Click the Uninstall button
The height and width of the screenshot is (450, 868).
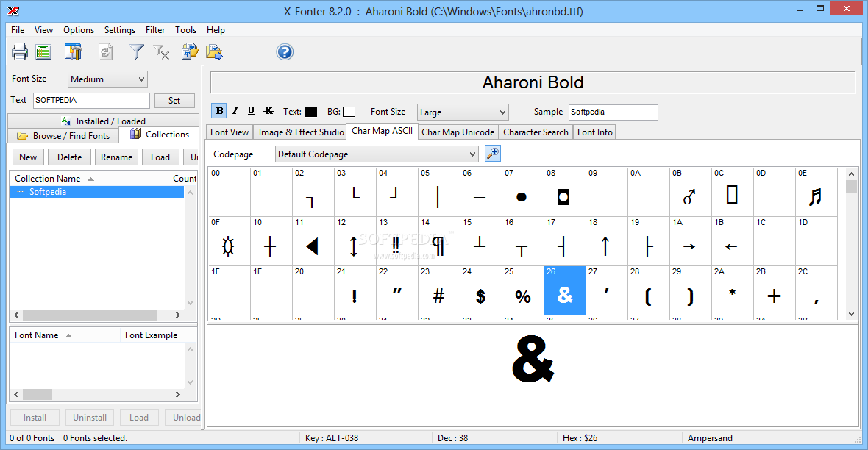[x=90, y=418]
